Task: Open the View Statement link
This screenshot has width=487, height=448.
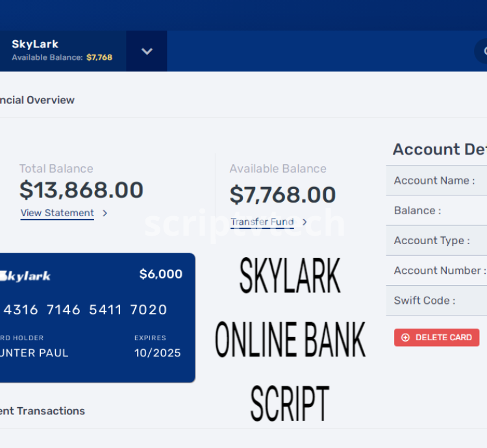Action: point(57,213)
